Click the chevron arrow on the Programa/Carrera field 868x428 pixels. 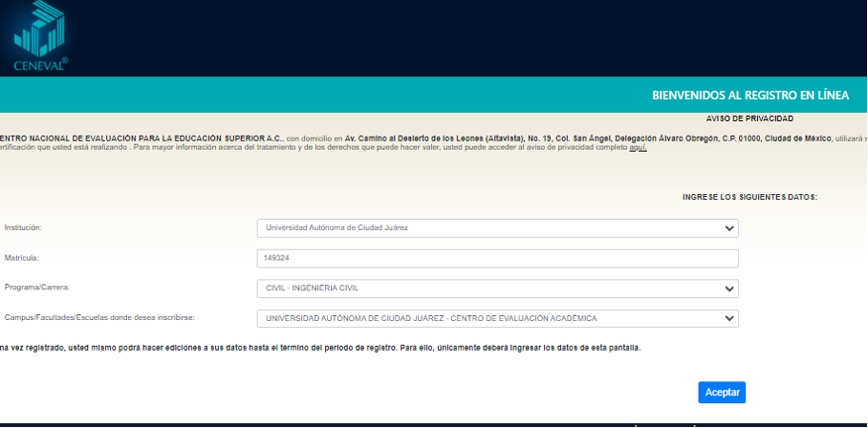coord(729,289)
